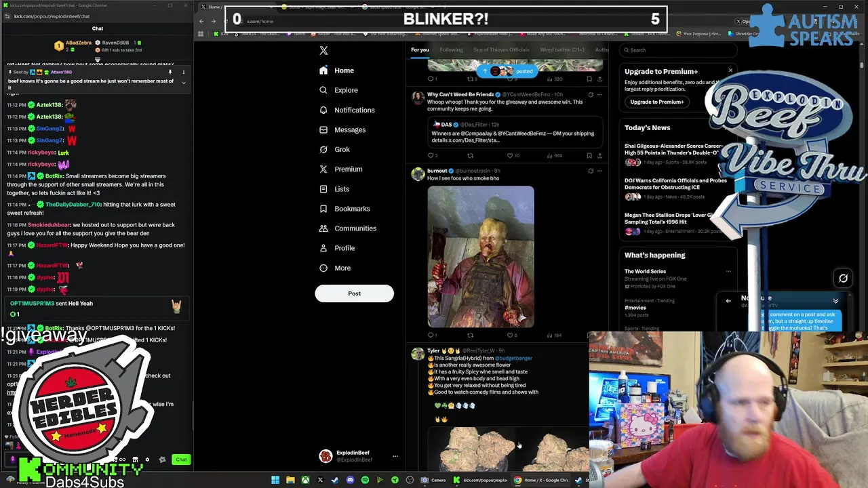868x488 pixels.
Task: Click the x.com/home address bar
Action: (x=260, y=21)
